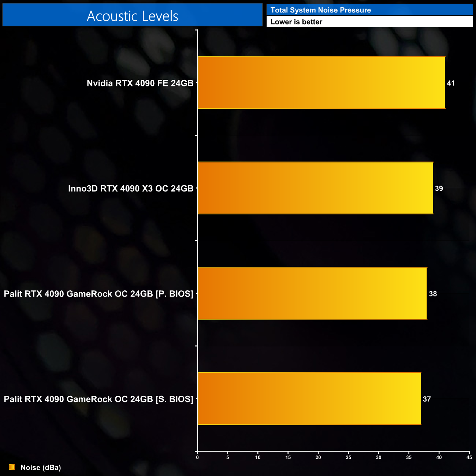Image resolution: width=476 pixels, height=476 pixels.
Task: Click the x-axis tick label "45"
Action: (x=469, y=457)
